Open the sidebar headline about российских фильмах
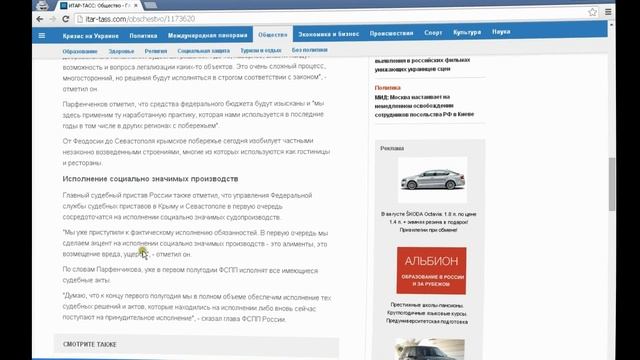The width and height of the screenshot is (640, 360). coord(422,64)
